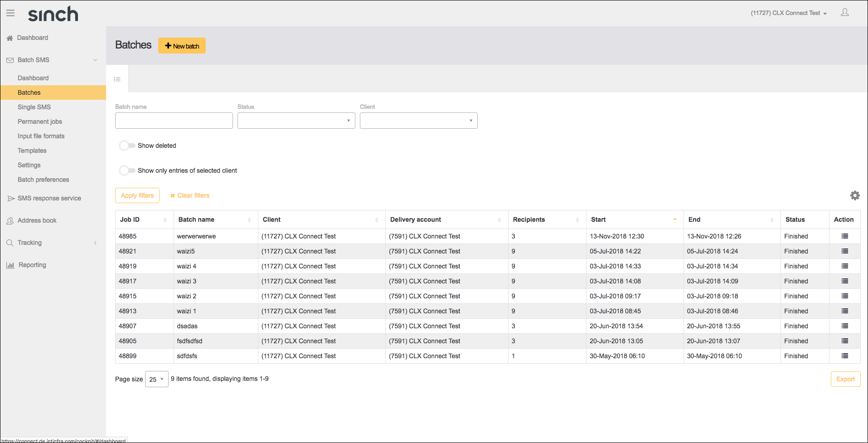The width and height of the screenshot is (868, 443).
Task: Click the list view icon tab
Action: click(x=117, y=79)
